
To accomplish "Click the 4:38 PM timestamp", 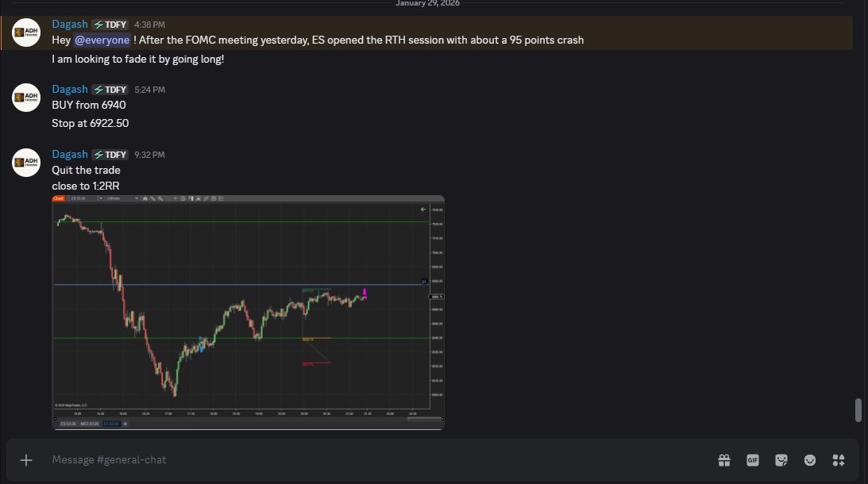I will pyautogui.click(x=149, y=25).
